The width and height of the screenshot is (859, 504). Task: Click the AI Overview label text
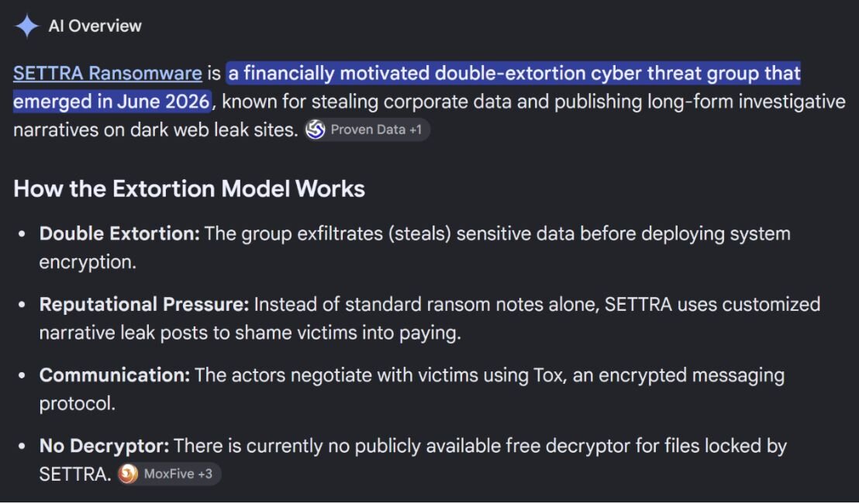tap(95, 26)
